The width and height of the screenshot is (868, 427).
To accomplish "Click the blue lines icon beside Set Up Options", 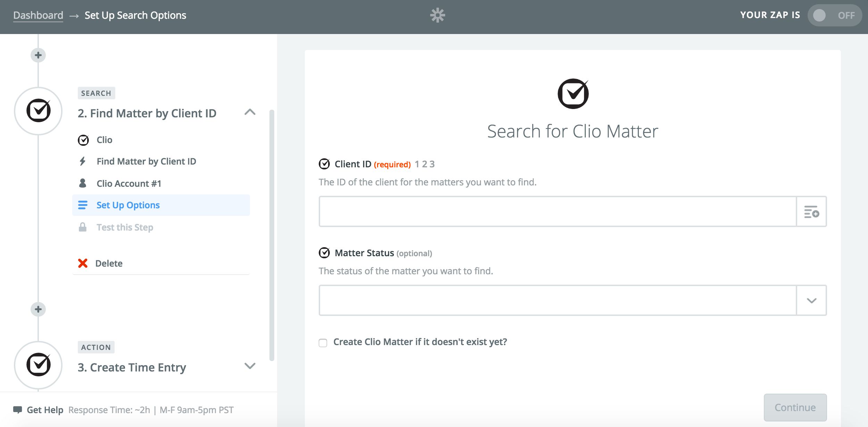I will click(83, 205).
